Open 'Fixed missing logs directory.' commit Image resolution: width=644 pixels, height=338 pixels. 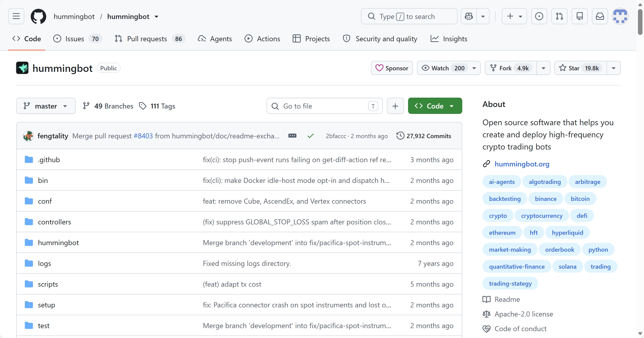tap(247, 263)
